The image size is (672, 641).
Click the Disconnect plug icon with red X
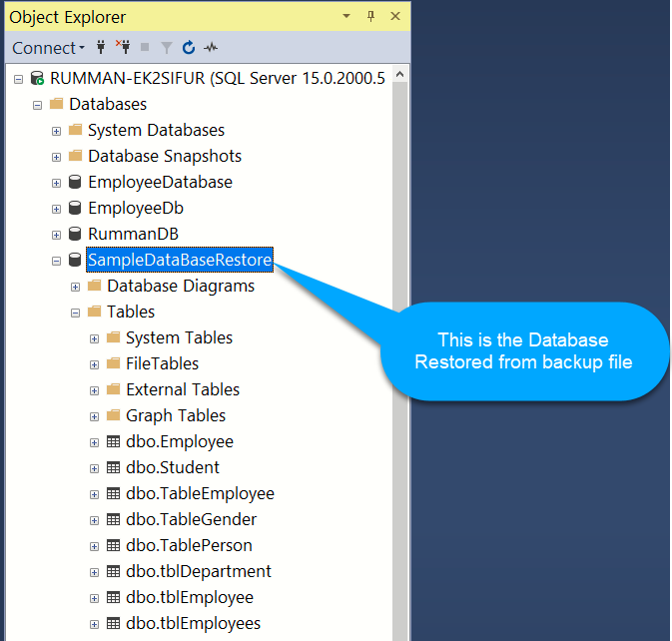123,47
